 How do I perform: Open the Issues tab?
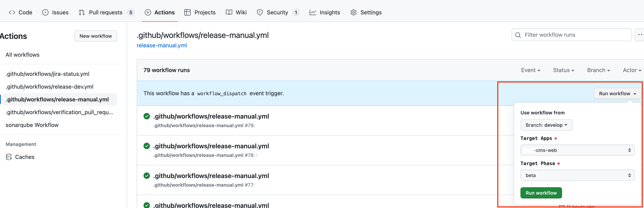55,13
